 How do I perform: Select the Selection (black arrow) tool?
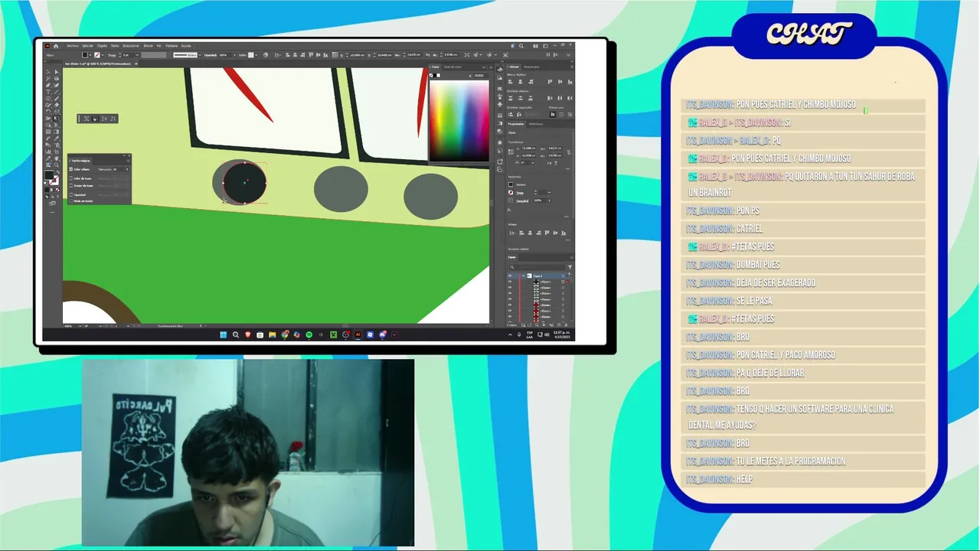tap(48, 72)
